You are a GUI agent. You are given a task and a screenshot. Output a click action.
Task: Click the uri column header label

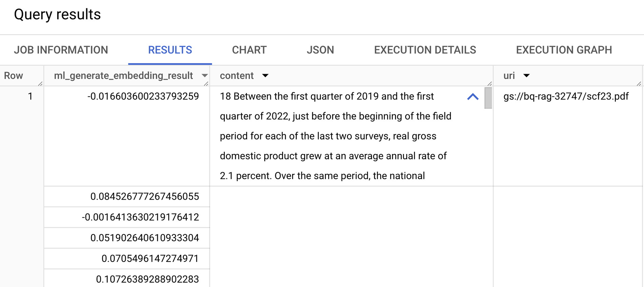pos(509,75)
